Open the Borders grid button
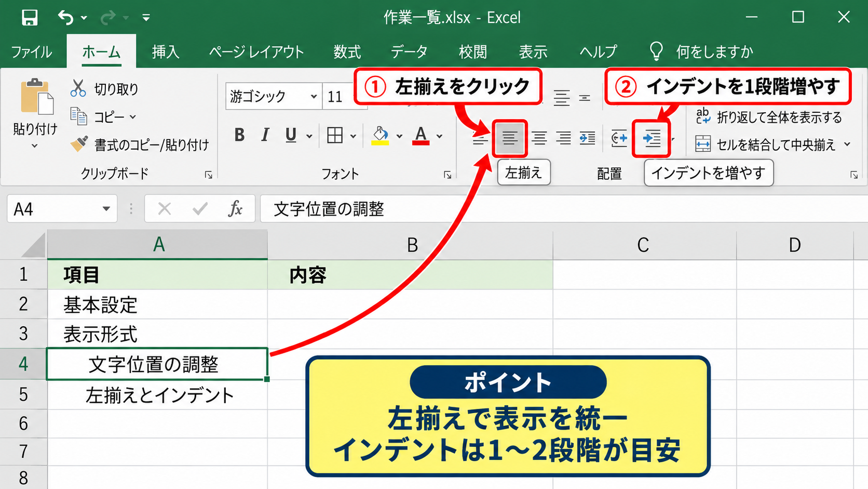Image resolution: width=868 pixels, height=489 pixels. pyautogui.click(x=335, y=136)
